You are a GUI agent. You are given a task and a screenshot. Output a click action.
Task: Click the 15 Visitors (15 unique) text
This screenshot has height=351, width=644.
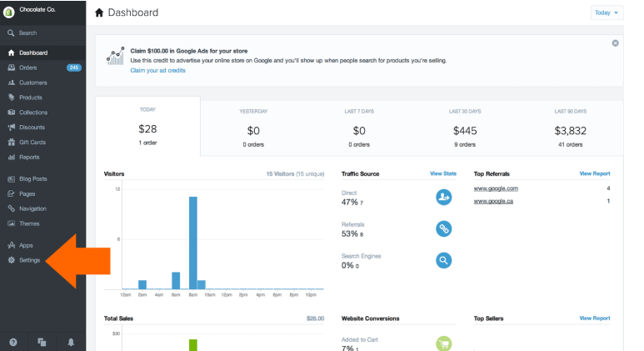point(295,174)
